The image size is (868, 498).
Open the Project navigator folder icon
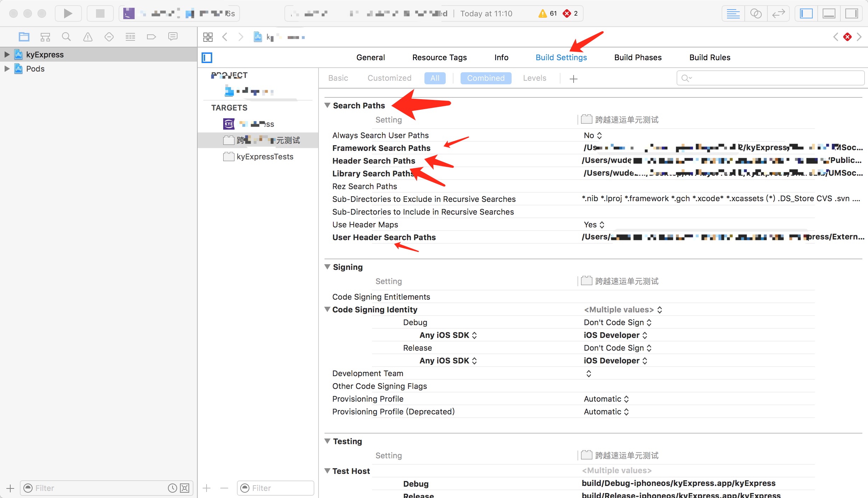point(24,36)
